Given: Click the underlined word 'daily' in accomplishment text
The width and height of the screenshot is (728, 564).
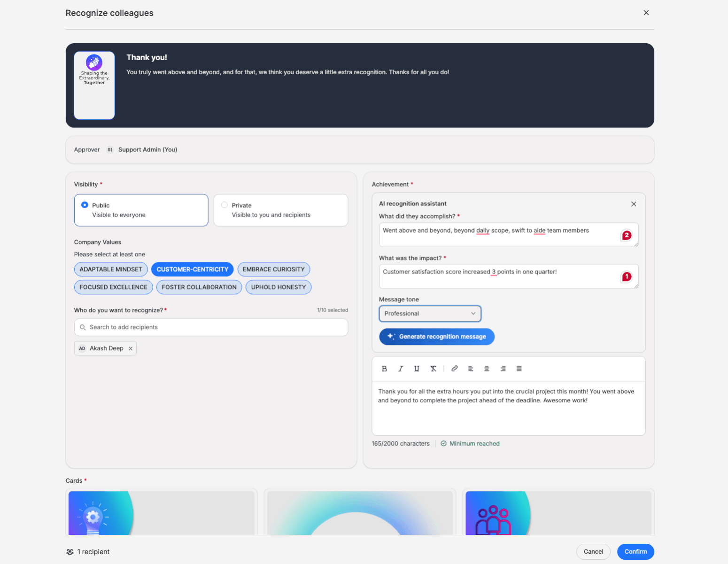Looking at the screenshot, I should coord(483,231).
